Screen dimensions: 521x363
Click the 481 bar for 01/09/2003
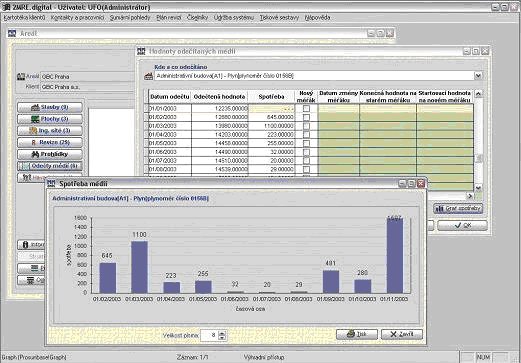331,282
